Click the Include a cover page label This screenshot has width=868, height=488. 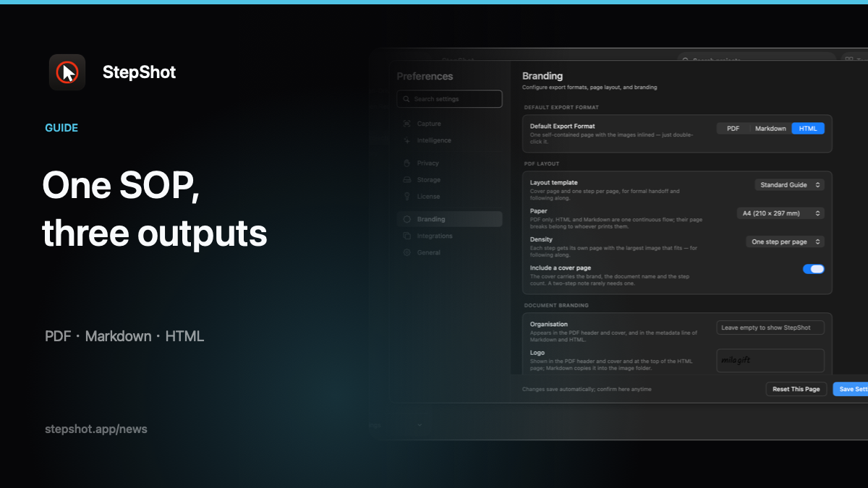(561, 267)
